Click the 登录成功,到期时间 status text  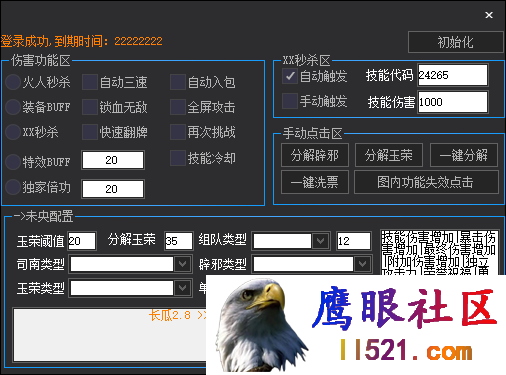point(82,41)
